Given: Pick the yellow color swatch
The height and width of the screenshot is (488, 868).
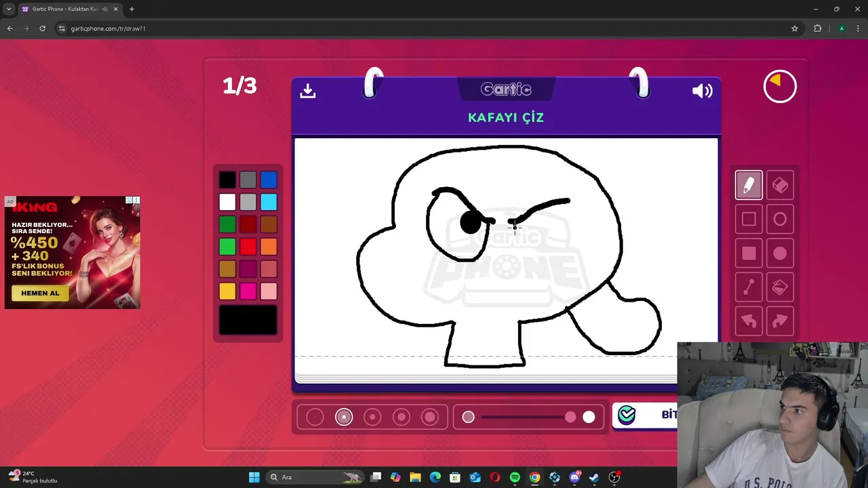Looking at the screenshot, I should point(227,291).
